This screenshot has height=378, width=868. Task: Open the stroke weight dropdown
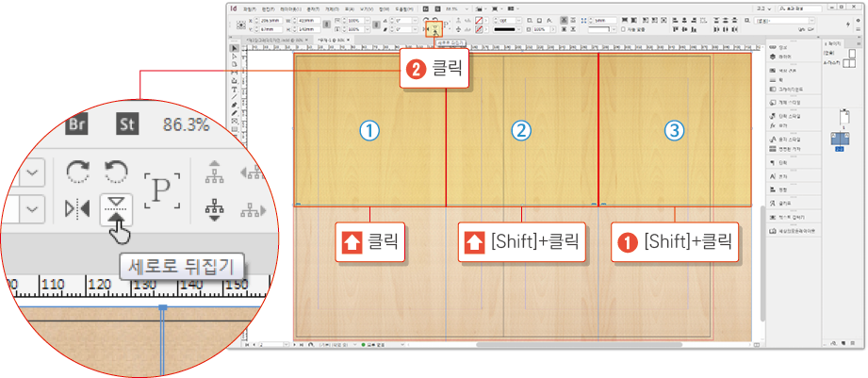point(518,21)
